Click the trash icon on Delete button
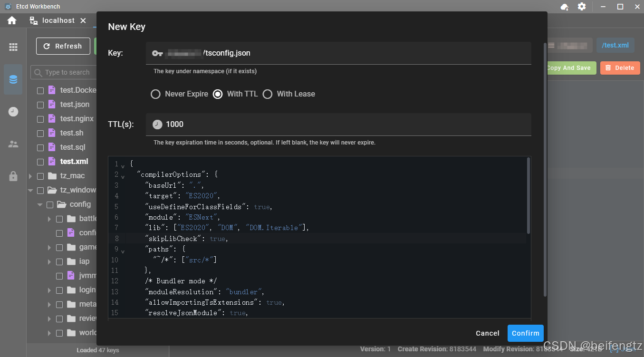The image size is (644, 357). point(608,68)
